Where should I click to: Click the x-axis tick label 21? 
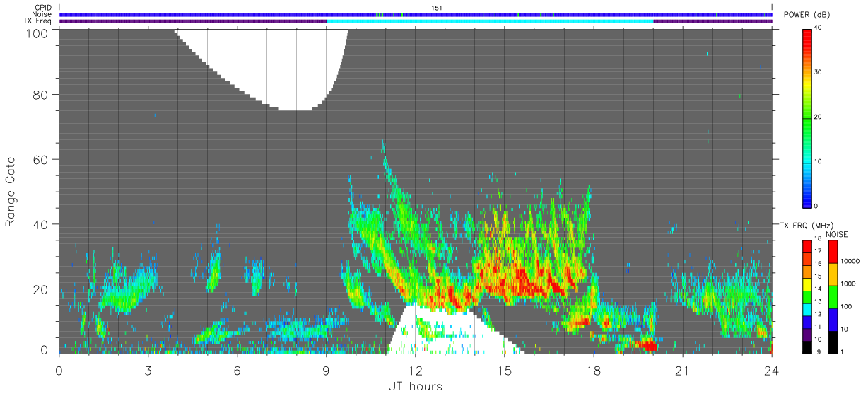click(683, 371)
